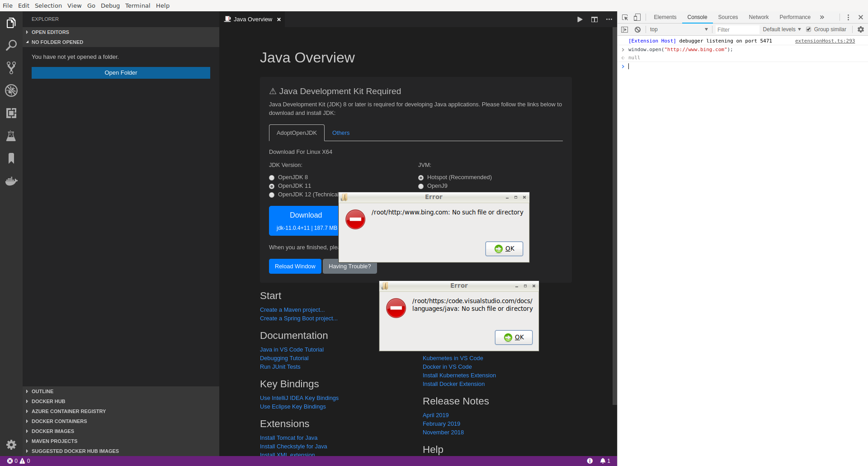Viewport: 868px width, 466px height.
Task: Open the Java in VS Code Tutorial link
Action: [x=292, y=350]
